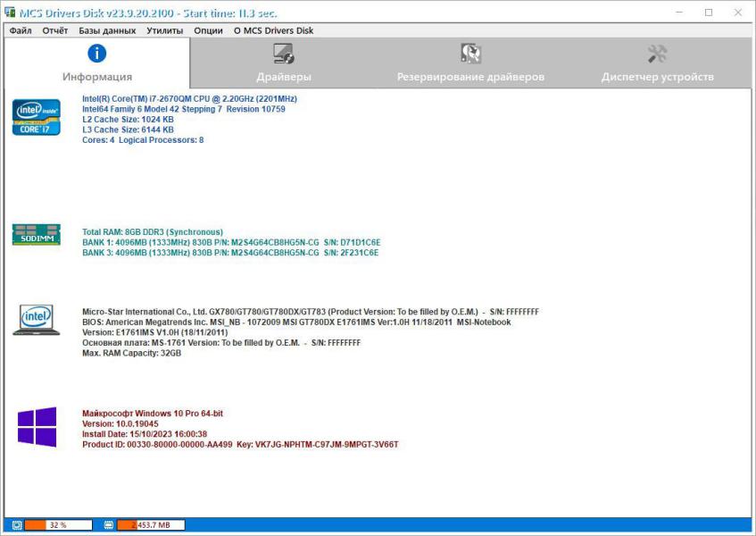Open the Базы данных menu
756x536 pixels.
coord(107,31)
